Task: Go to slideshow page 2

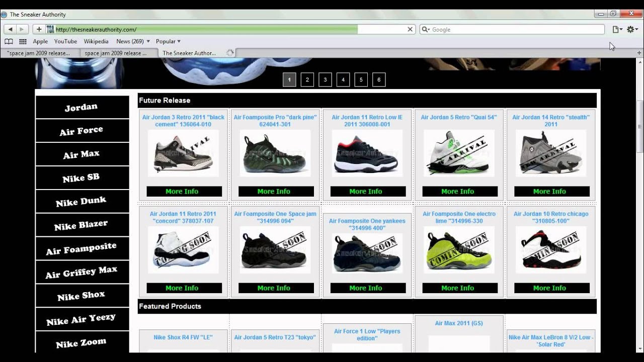Action: 307,79
